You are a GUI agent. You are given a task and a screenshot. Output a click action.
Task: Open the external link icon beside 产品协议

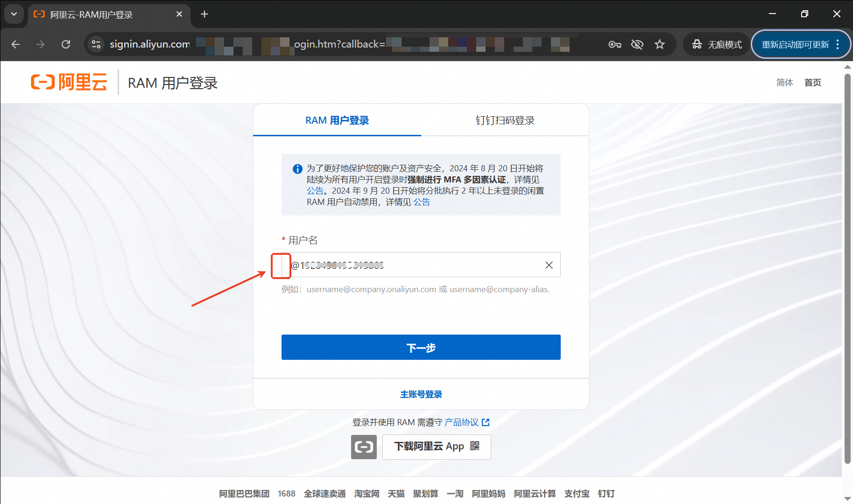tap(486, 422)
